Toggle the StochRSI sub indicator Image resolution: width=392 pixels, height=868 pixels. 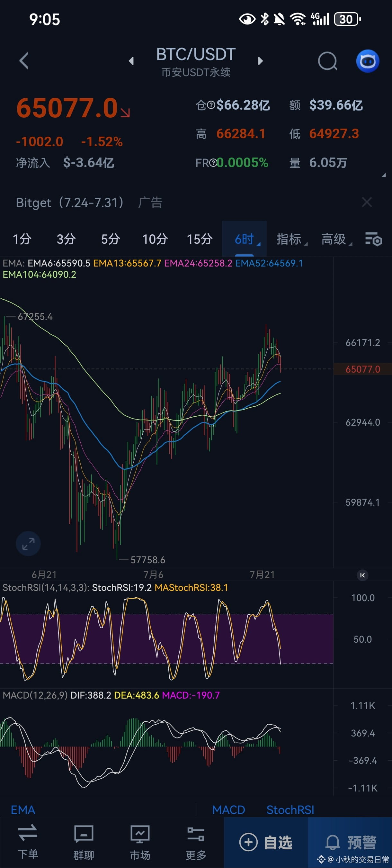(290, 810)
